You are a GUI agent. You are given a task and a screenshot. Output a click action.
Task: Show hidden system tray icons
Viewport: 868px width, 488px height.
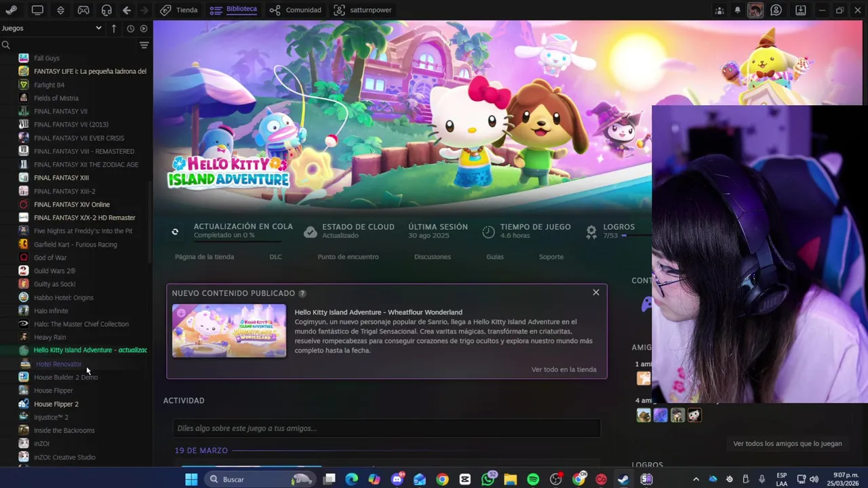point(696,480)
